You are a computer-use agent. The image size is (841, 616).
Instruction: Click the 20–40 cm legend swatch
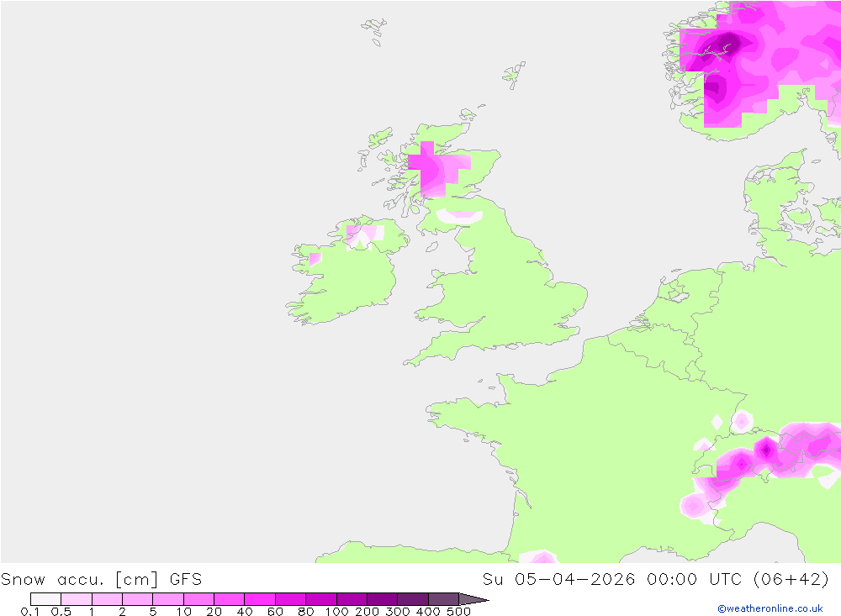[229, 599]
